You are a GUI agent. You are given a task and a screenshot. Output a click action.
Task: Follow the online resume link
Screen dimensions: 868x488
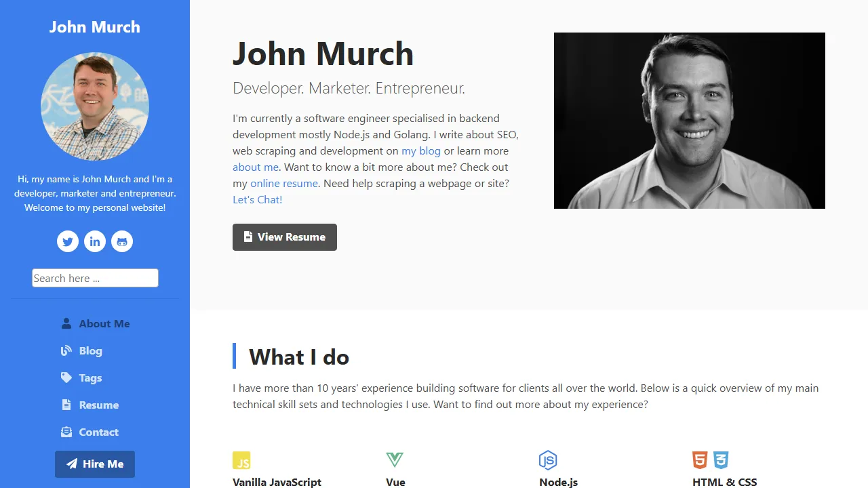pos(284,183)
